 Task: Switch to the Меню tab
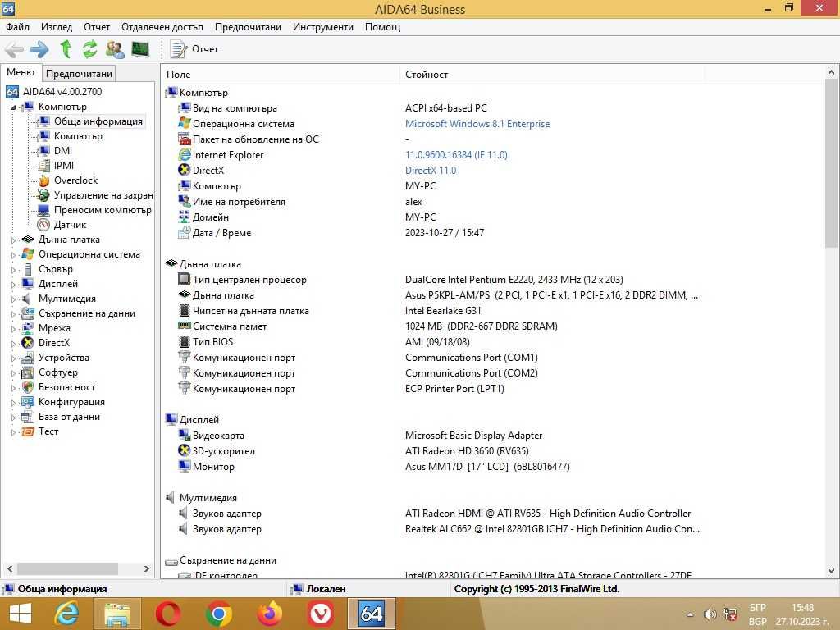pos(21,72)
